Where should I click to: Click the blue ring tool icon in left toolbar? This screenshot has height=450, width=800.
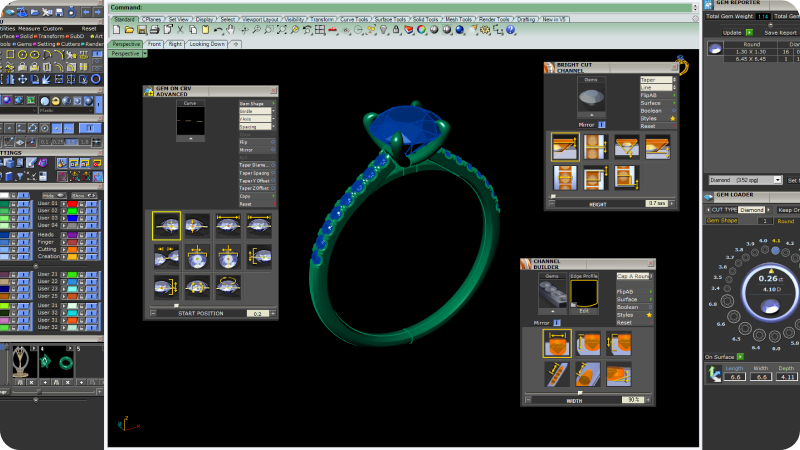click(95, 79)
